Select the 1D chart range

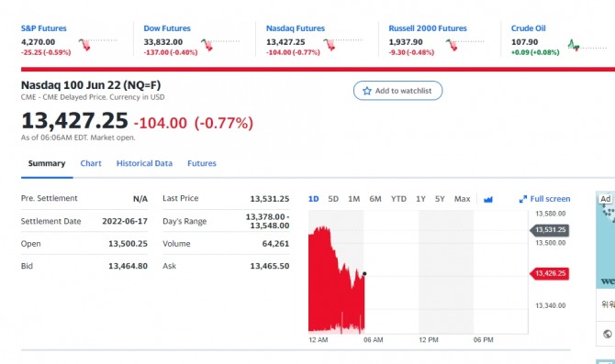313,199
